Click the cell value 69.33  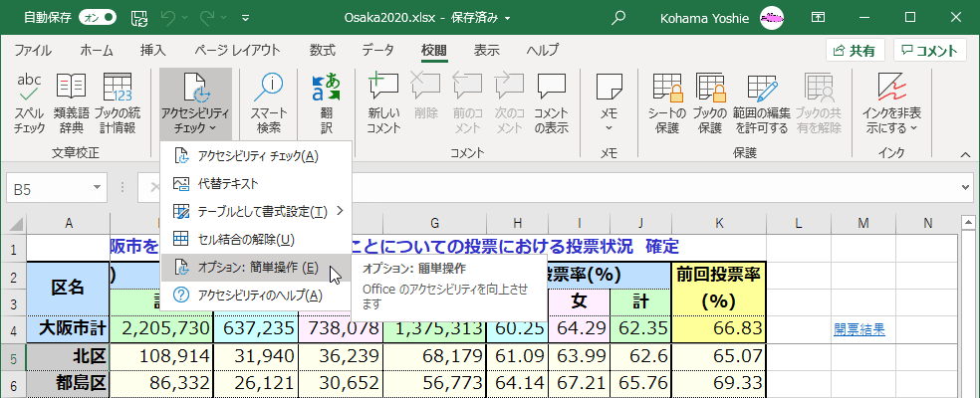(x=719, y=384)
